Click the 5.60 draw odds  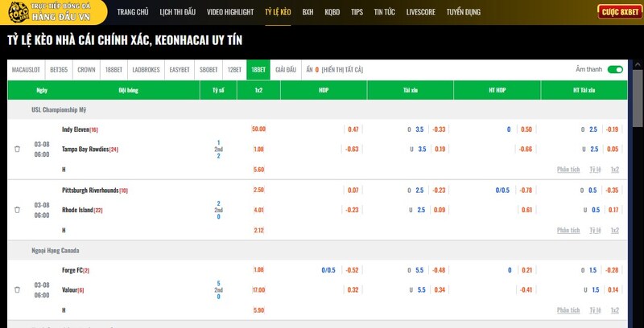click(x=258, y=170)
